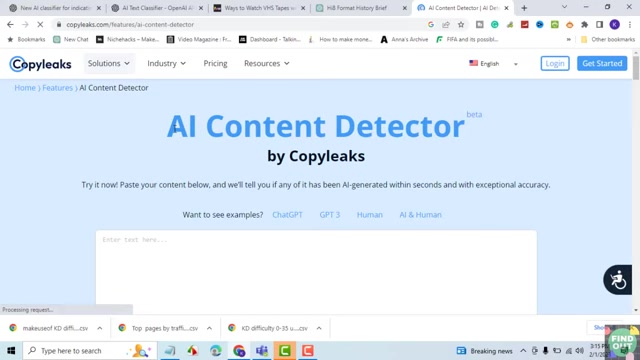Load the ChatGPT example
Viewport: 640px width, 360px height.
(287, 215)
